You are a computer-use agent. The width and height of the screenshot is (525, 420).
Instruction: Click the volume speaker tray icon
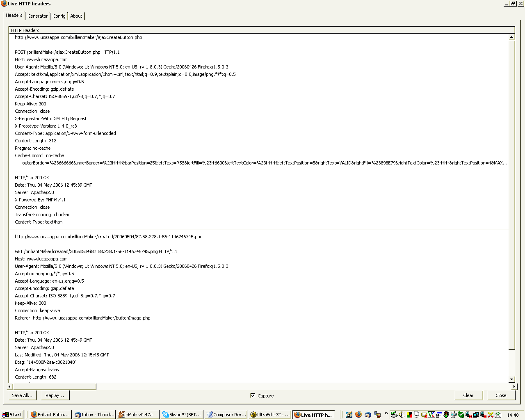pyautogui.click(x=402, y=415)
